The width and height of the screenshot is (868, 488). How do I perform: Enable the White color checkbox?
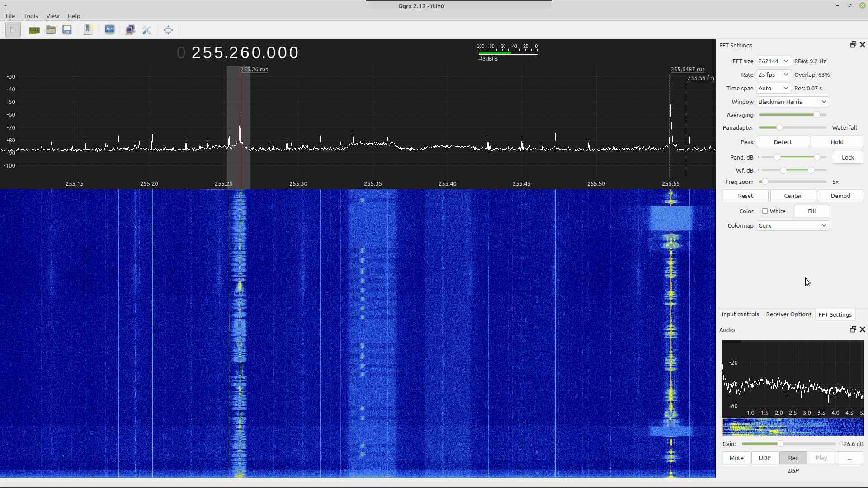pyautogui.click(x=765, y=211)
